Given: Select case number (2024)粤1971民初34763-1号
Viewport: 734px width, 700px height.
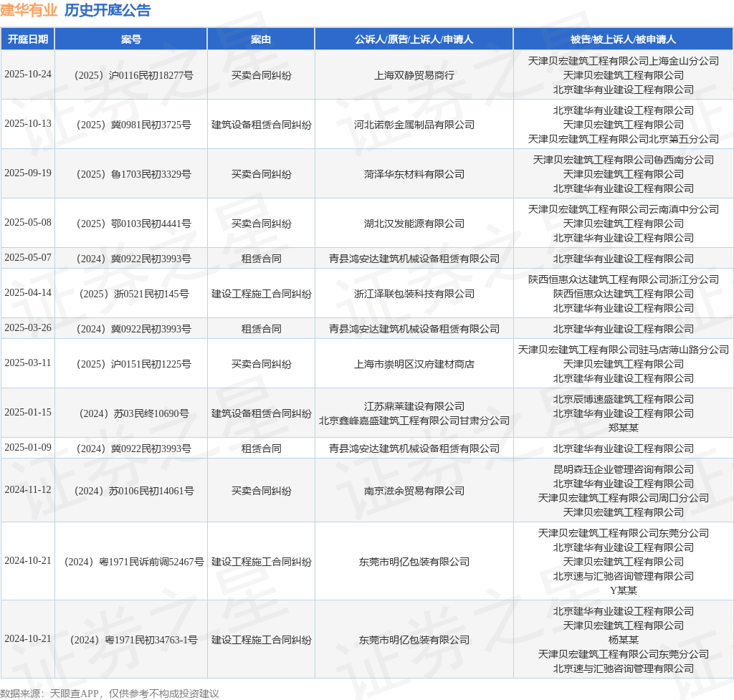Looking at the screenshot, I should pos(133,640).
